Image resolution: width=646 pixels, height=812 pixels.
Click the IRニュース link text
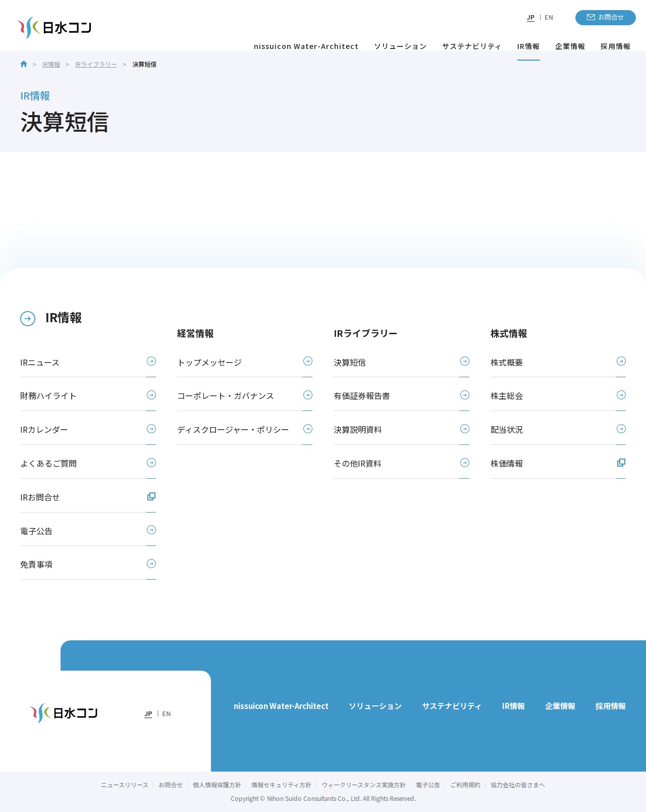40,363
